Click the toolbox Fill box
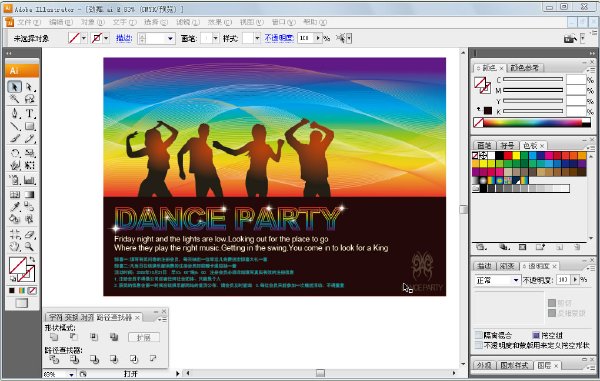The height and width of the screenshot is (381, 600). click(18, 265)
